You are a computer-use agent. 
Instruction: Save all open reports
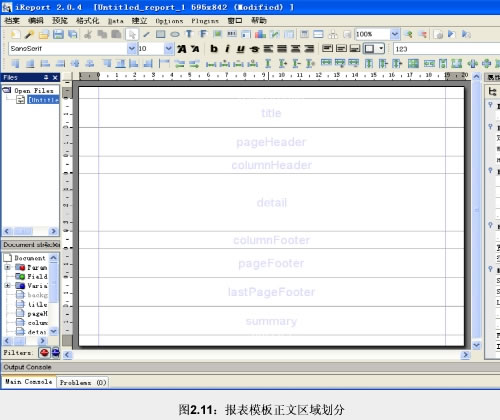pos(72,34)
